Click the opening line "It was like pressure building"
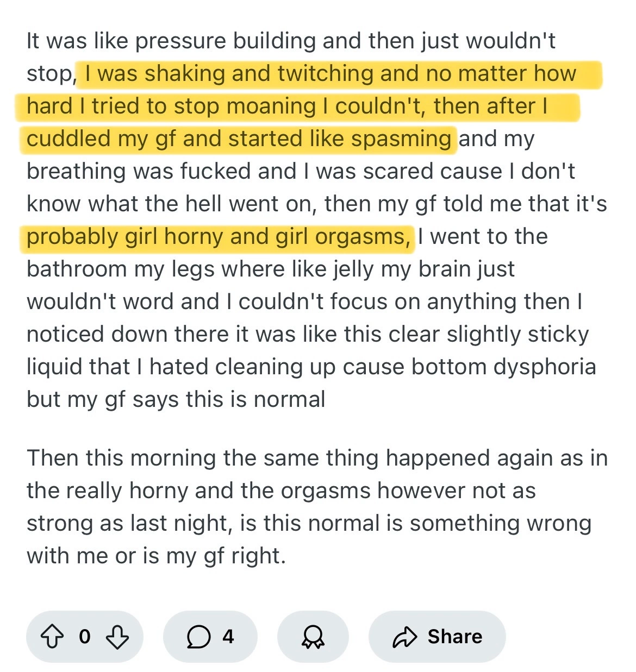The height and width of the screenshot is (672, 636). coord(291,41)
